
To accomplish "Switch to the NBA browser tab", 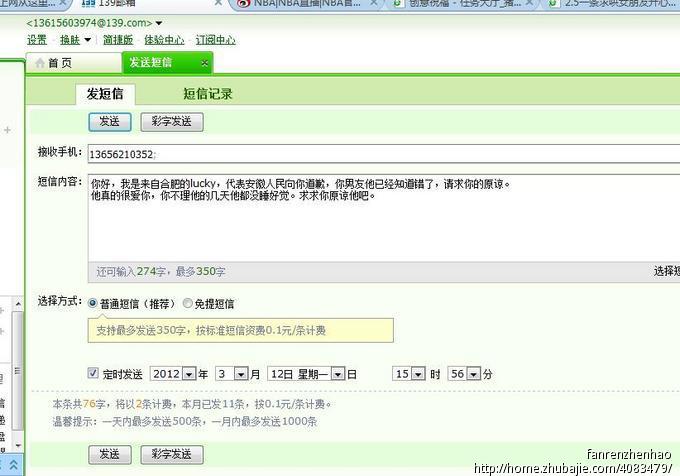I will [305, 4].
